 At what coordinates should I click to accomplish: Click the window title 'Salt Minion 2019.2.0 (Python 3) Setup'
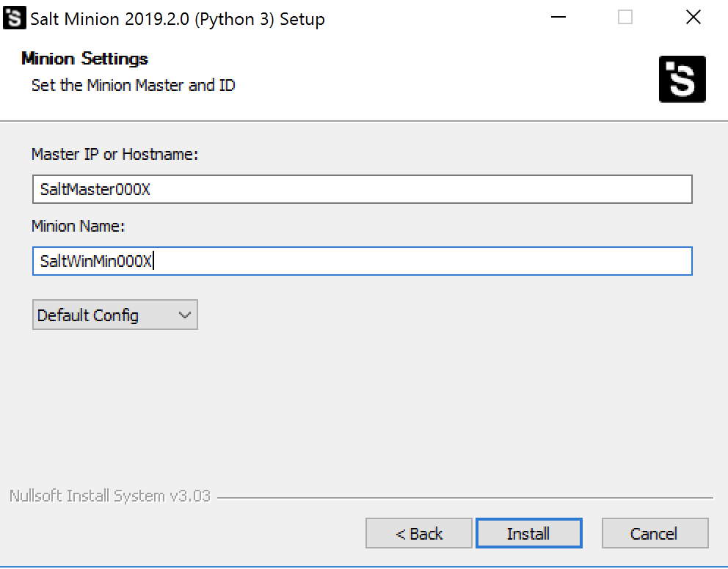coord(178,19)
